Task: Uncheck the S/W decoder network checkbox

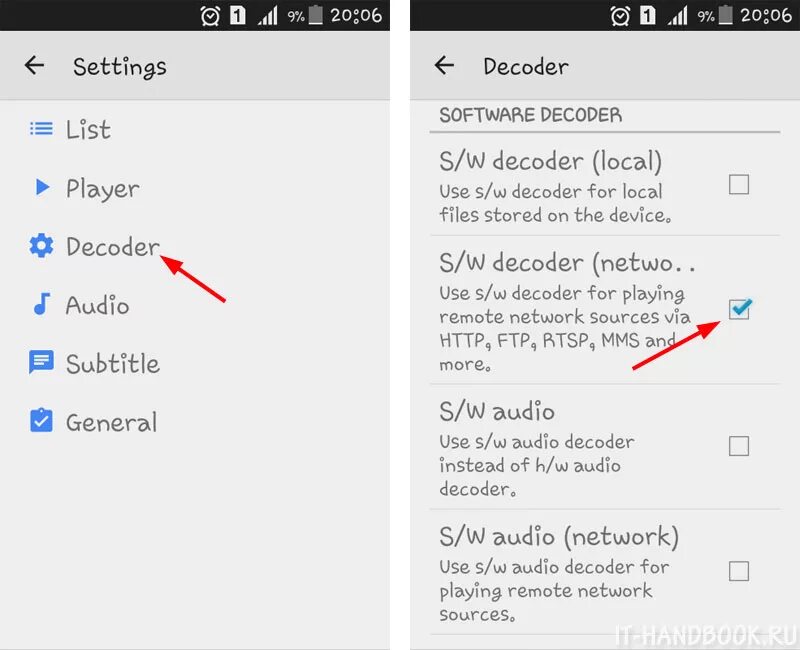Action: point(739,309)
